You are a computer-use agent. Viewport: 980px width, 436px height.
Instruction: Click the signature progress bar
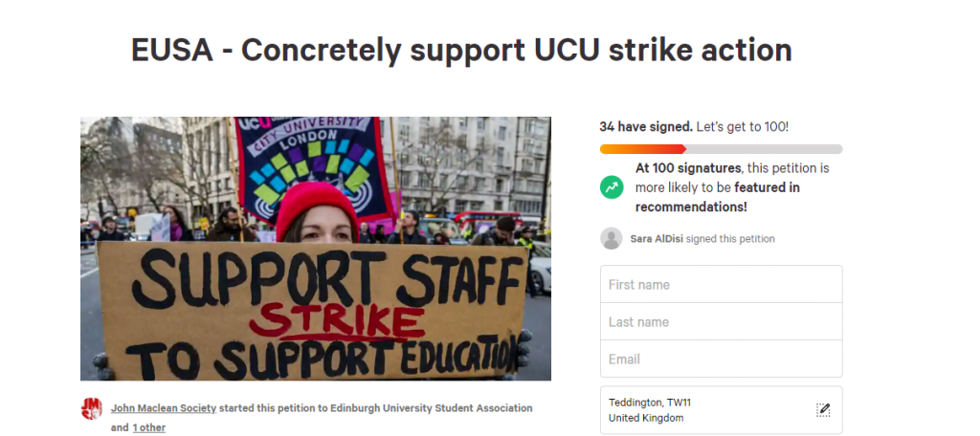coord(722,149)
